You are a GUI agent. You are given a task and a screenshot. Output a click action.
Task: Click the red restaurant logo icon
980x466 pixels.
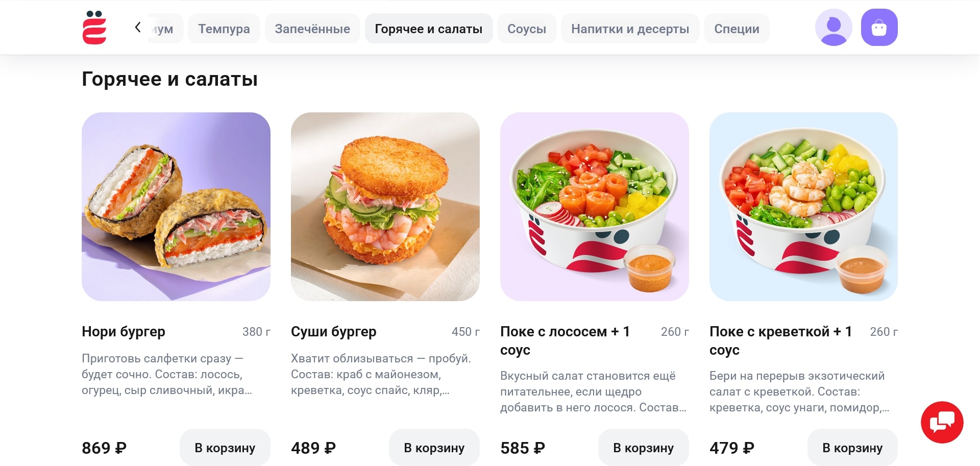[94, 28]
